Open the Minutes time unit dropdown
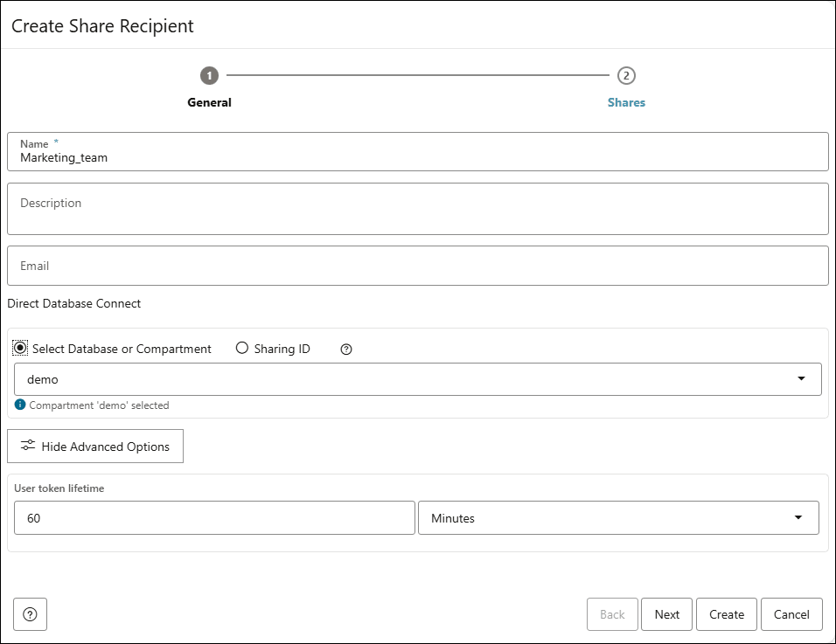This screenshot has width=836, height=644. point(618,517)
